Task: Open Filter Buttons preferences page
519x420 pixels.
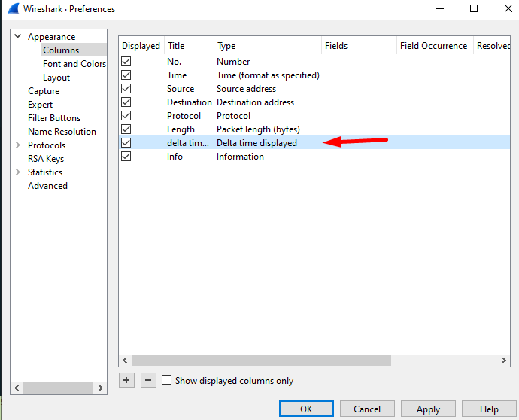Action: [54, 118]
